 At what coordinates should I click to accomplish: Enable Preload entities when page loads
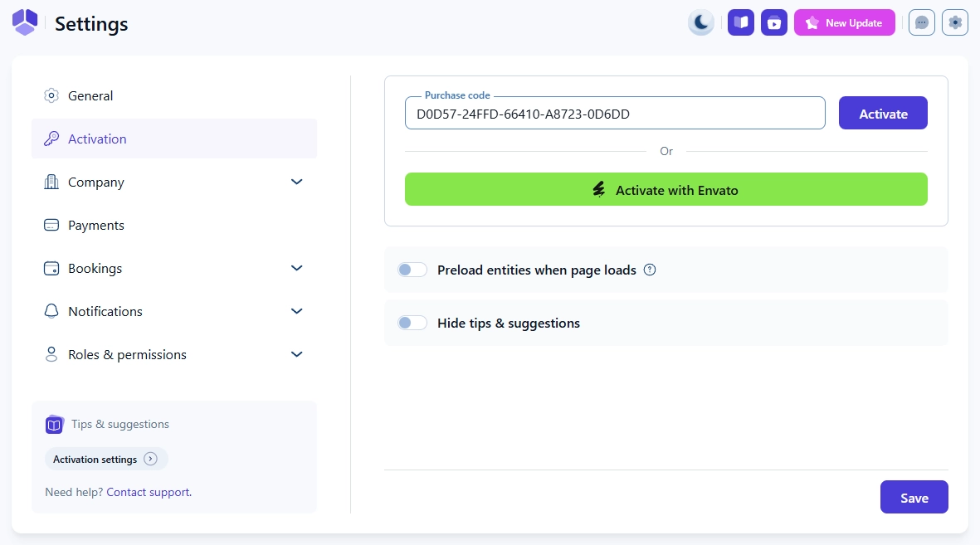pos(412,270)
